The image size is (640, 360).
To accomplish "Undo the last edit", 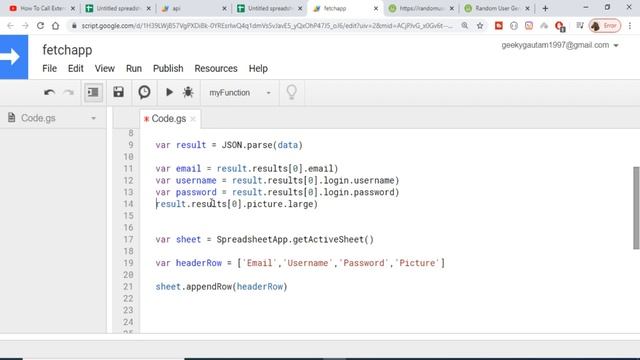I will click(49, 93).
